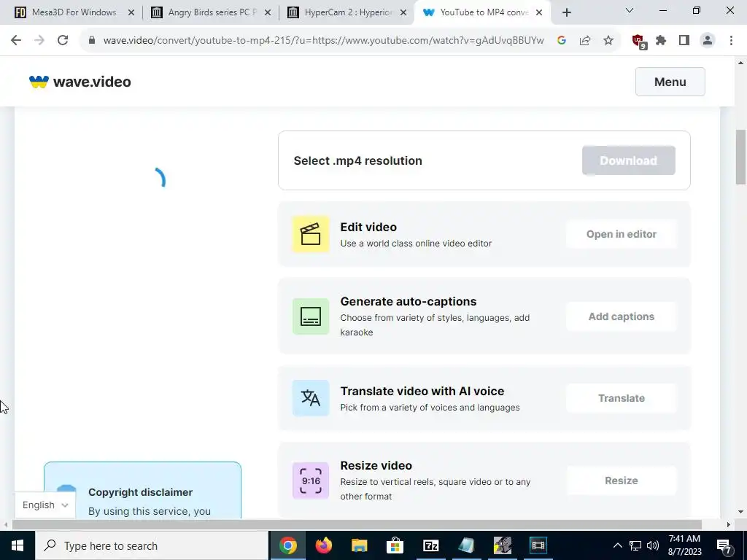Viewport: 747px width, 560px height.
Task: Open Chrome from the taskbar
Action: 287,545
